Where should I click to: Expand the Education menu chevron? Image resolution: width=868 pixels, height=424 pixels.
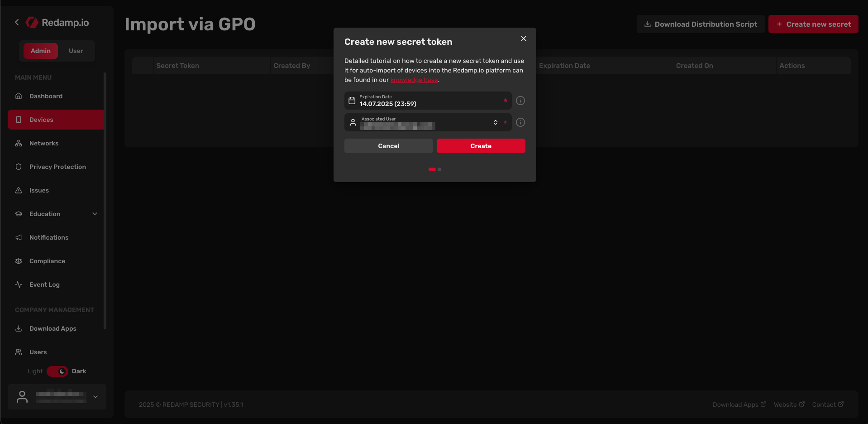[x=95, y=214]
